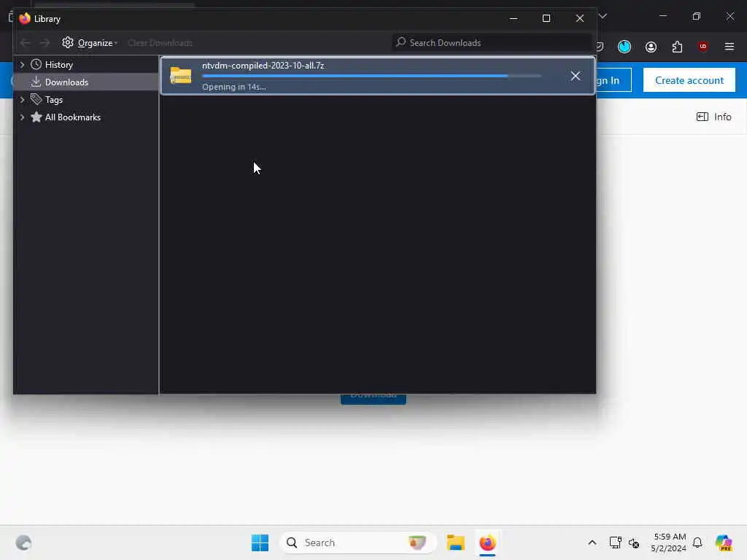This screenshot has width=747, height=560.
Task: Click the All Bookmarks star icon
Action: (36, 117)
